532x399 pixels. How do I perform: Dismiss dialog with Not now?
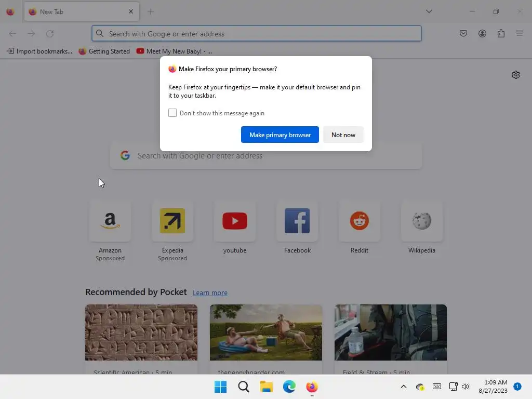point(343,135)
